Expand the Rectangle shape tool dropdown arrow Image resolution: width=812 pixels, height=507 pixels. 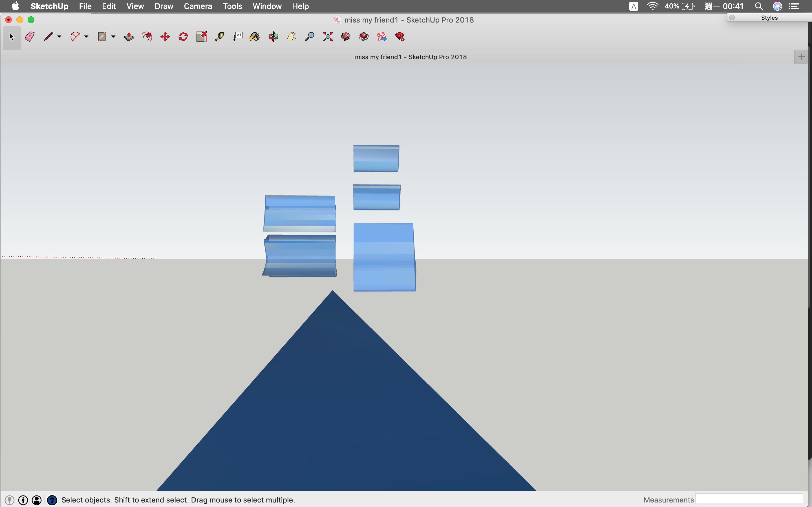(113, 37)
